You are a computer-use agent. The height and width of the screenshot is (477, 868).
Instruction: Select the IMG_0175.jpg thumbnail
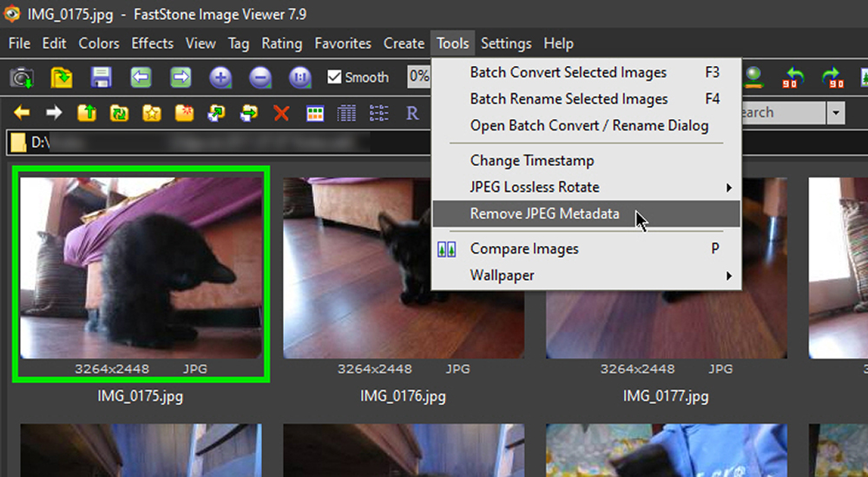point(141,268)
